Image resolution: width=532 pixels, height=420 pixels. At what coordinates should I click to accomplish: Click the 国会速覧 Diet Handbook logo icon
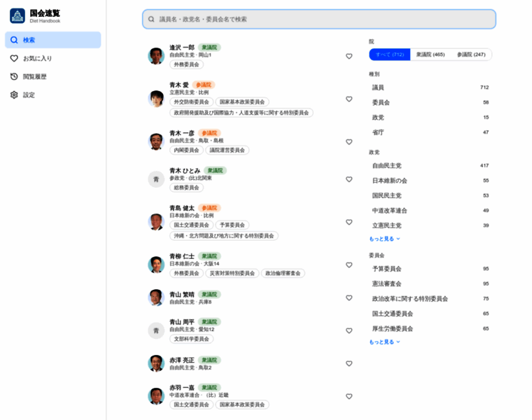click(17, 15)
